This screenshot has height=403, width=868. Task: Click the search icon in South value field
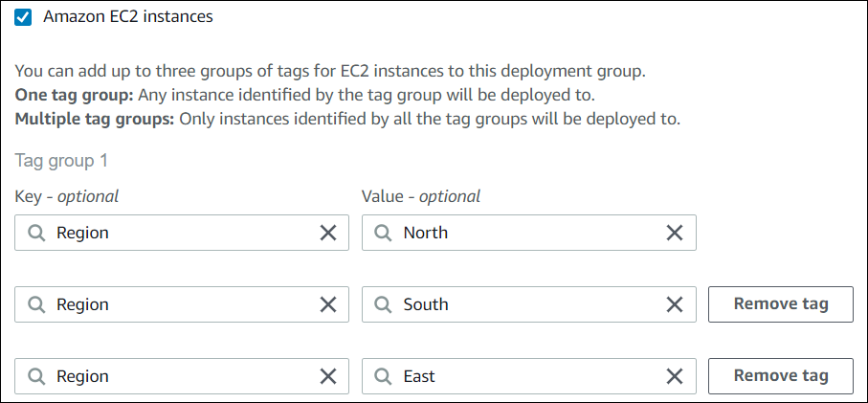(x=384, y=304)
